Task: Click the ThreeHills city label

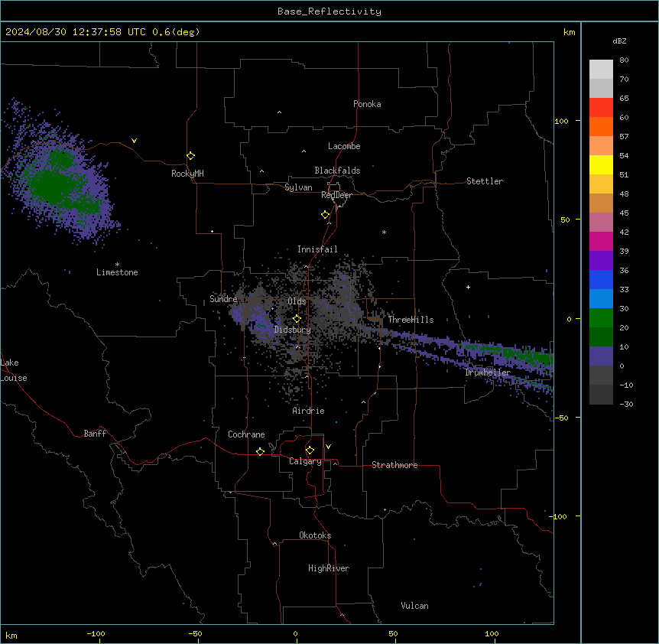Action: coord(411,320)
